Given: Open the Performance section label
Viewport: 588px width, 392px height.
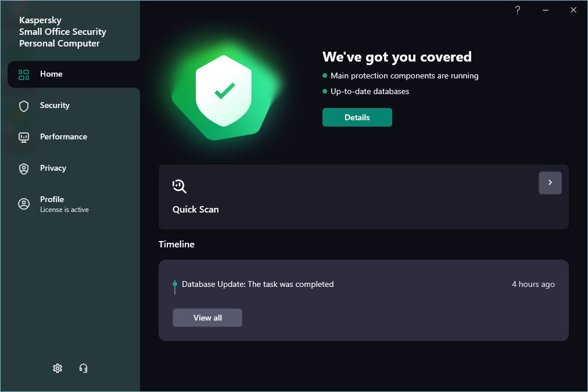Looking at the screenshot, I should click(63, 137).
